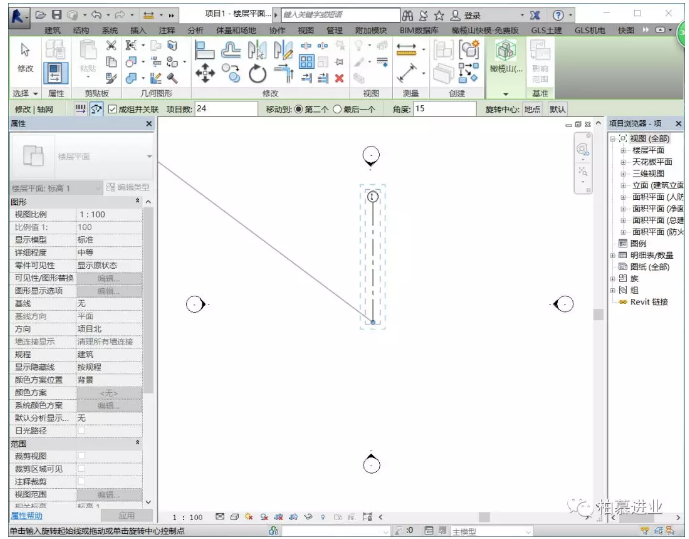
Task: Open the Massing and Site ribbon tab
Action: (236, 30)
